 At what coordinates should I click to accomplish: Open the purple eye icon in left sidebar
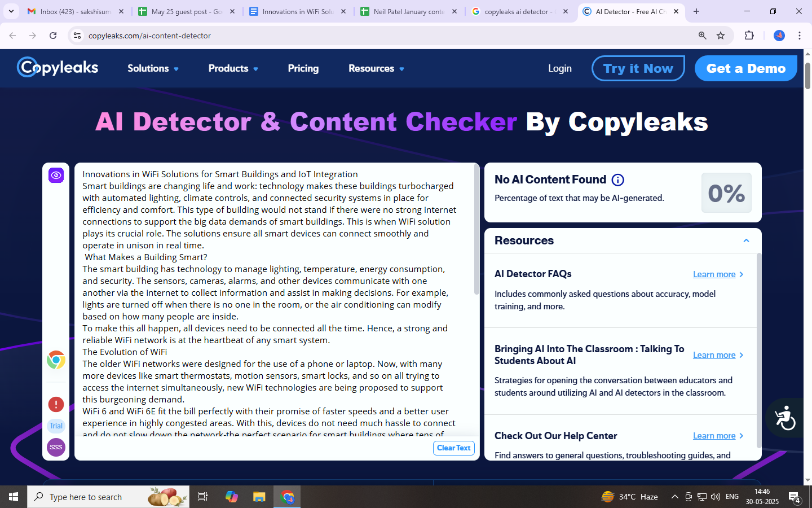[56, 176]
